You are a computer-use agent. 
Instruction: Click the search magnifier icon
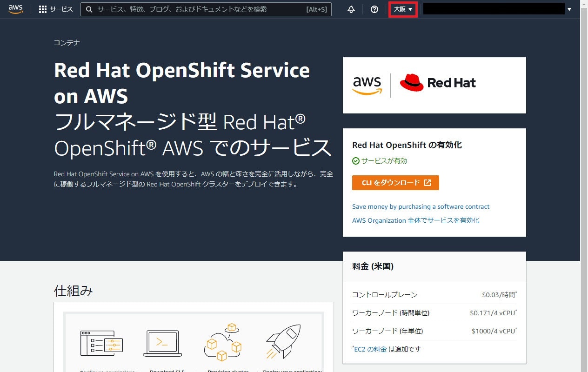click(x=89, y=9)
